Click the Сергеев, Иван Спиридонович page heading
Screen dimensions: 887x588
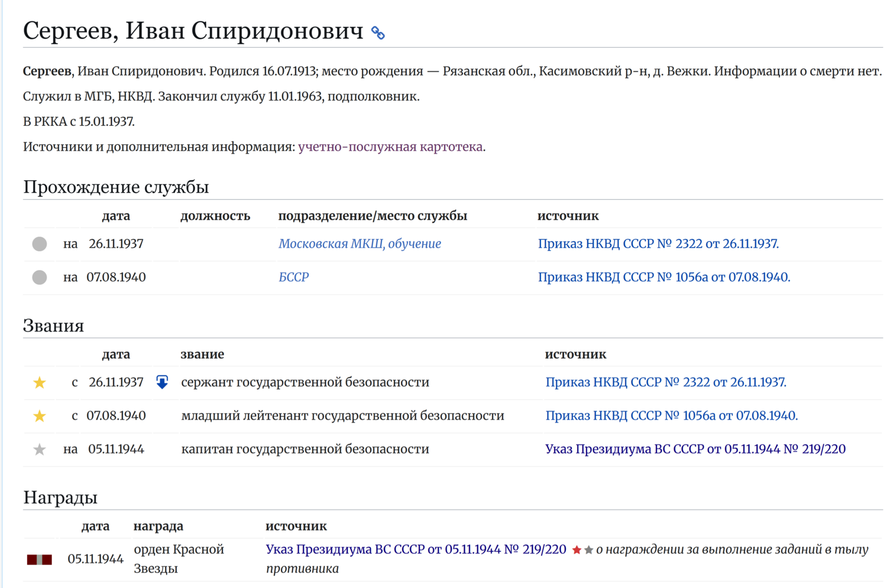(x=193, y=31)
